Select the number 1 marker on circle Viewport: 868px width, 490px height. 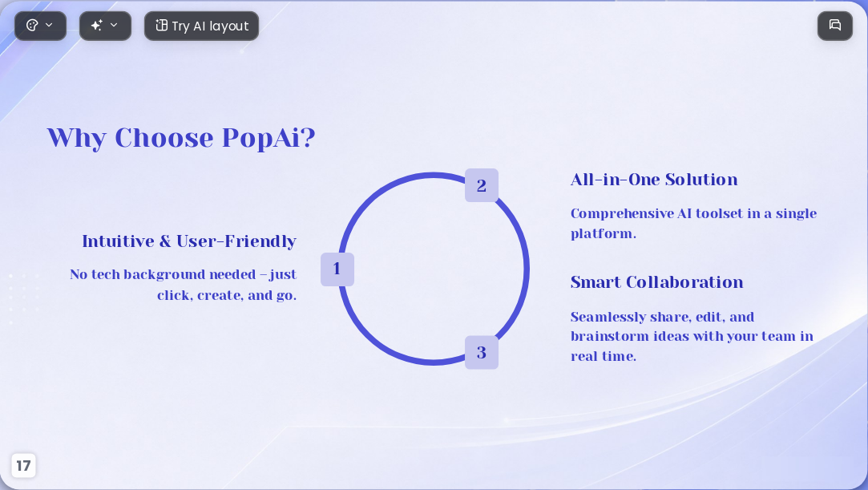[337, 269]
